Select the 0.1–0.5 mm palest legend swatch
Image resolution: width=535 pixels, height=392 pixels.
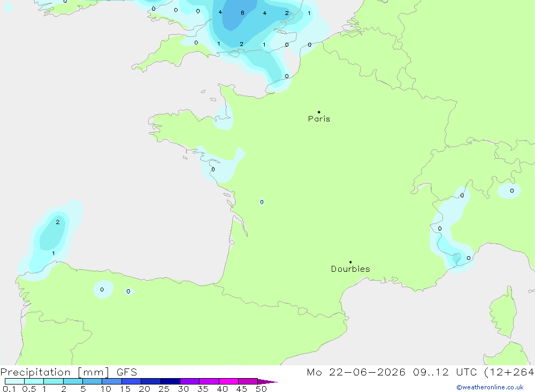point(14,381)
